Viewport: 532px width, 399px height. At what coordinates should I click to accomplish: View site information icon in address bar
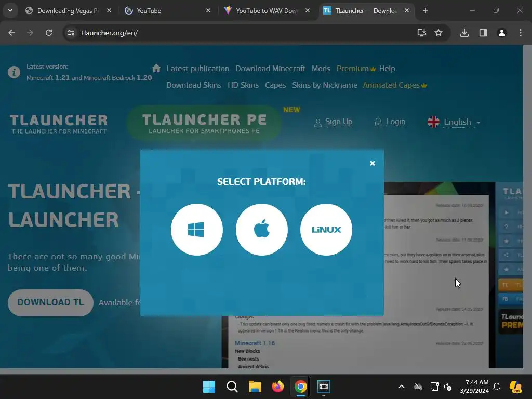click(x=71, y=33)
